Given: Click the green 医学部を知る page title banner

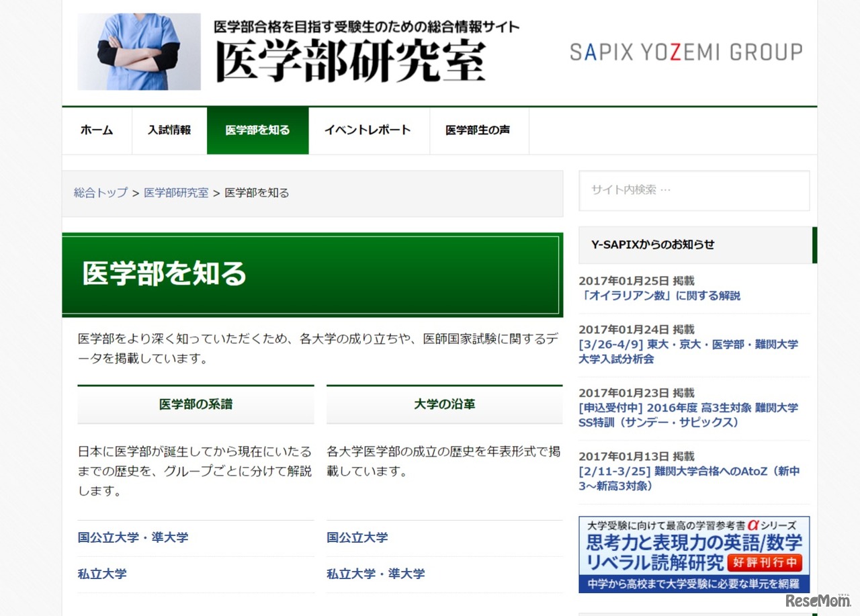Looking at the screenshot, I should point(312,274).
